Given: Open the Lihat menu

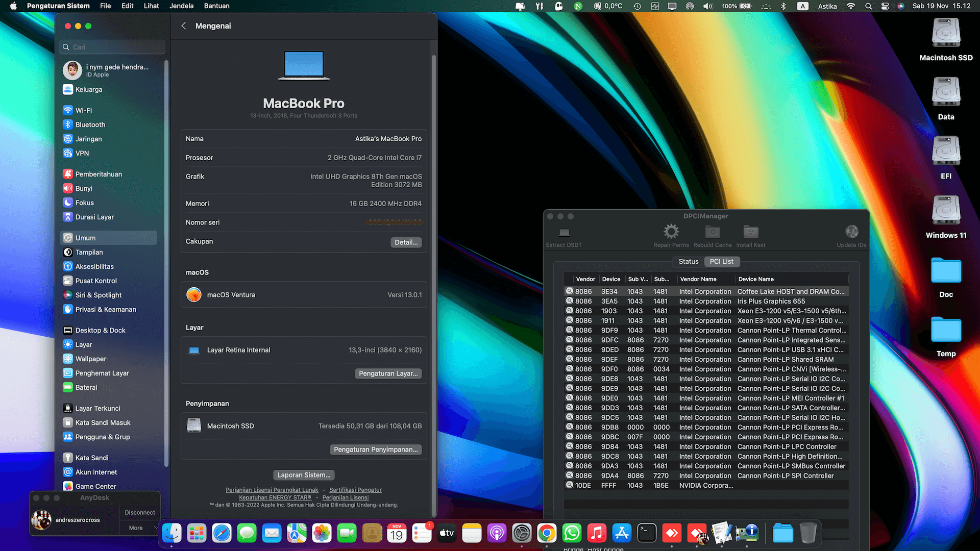Looking at the screenshot, I should (x=152, y=6).
